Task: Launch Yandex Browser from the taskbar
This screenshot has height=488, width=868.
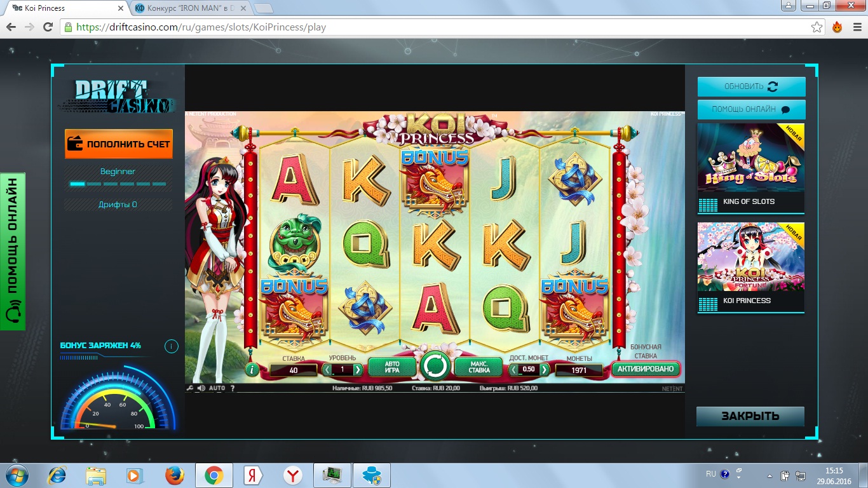Action: pyautogui.click(x=292, y=475)
